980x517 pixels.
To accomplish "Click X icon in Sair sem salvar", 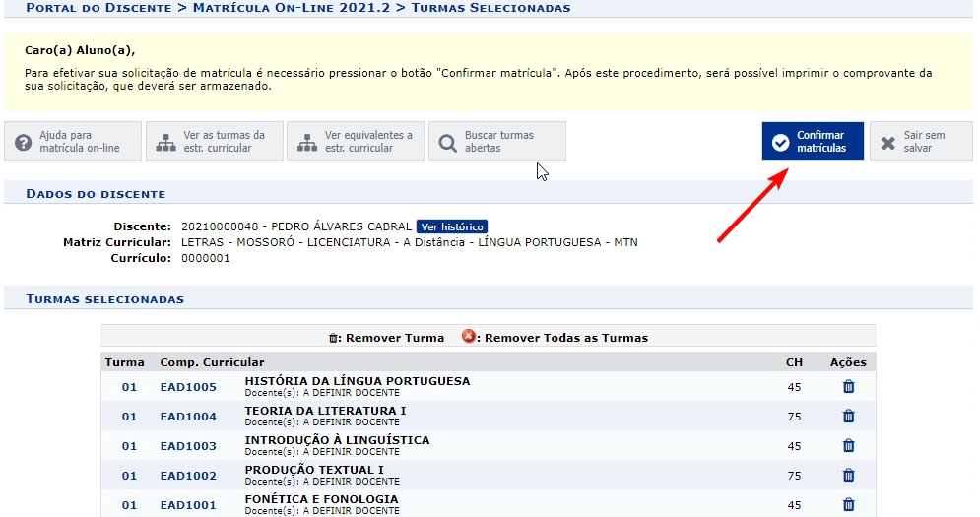I will 887,143.
